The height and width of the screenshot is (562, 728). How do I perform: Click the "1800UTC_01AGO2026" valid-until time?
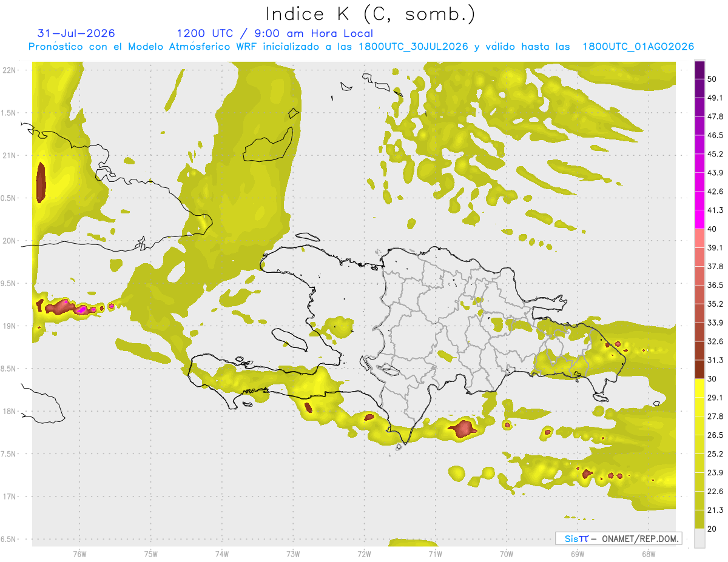coord(638,47)
